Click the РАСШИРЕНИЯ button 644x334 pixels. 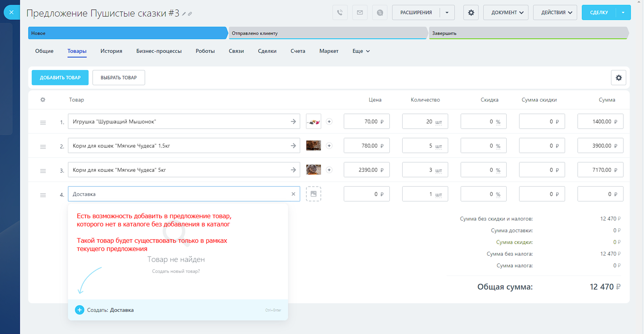tap(416, 13)
